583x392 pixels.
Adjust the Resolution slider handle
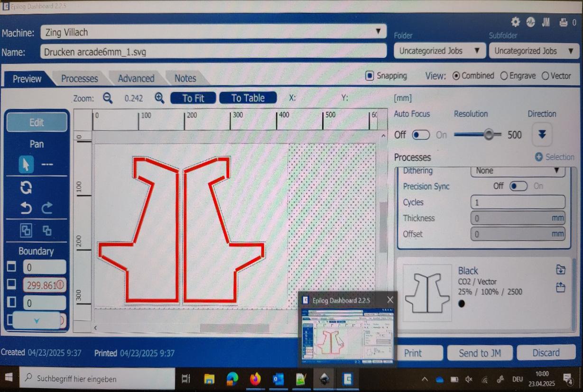(489, 135)
